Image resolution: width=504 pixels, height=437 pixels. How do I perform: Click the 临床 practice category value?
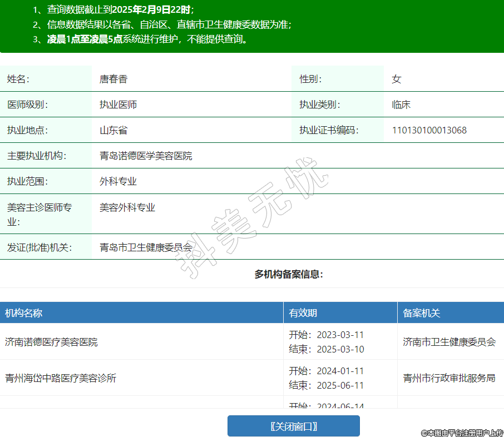[x=401, y=105]
